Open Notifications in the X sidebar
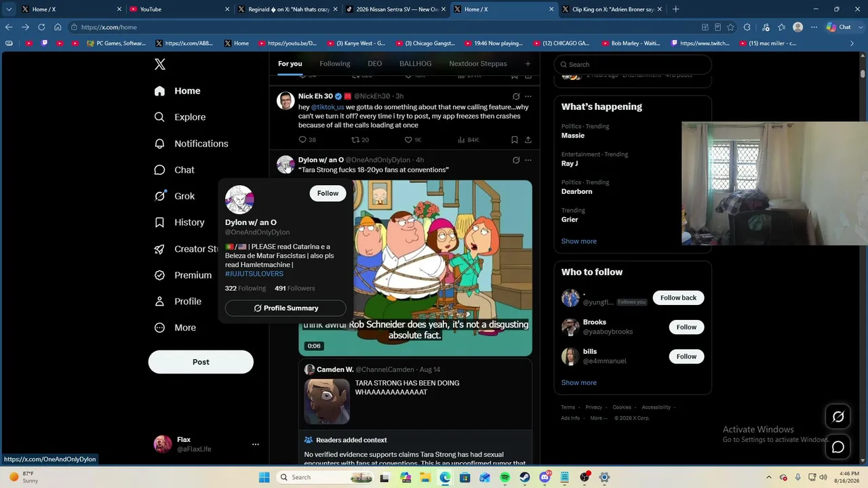The height and width of the screenshot is (488, 868). point(191,144)
